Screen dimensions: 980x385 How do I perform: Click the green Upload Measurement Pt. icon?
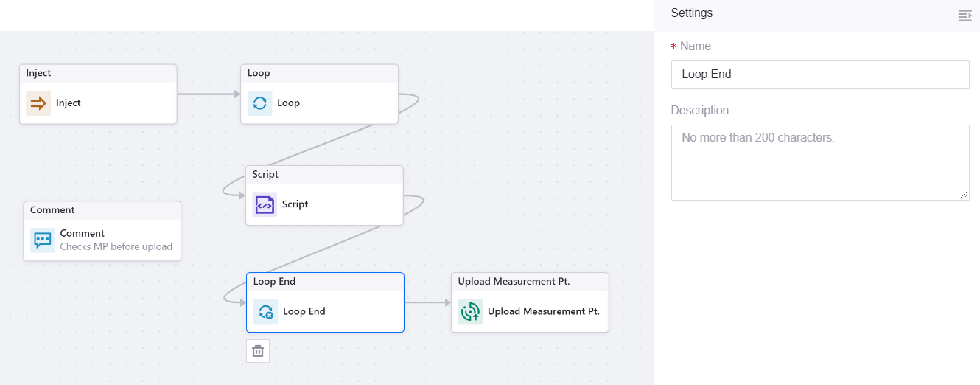(x=470, y=312)
